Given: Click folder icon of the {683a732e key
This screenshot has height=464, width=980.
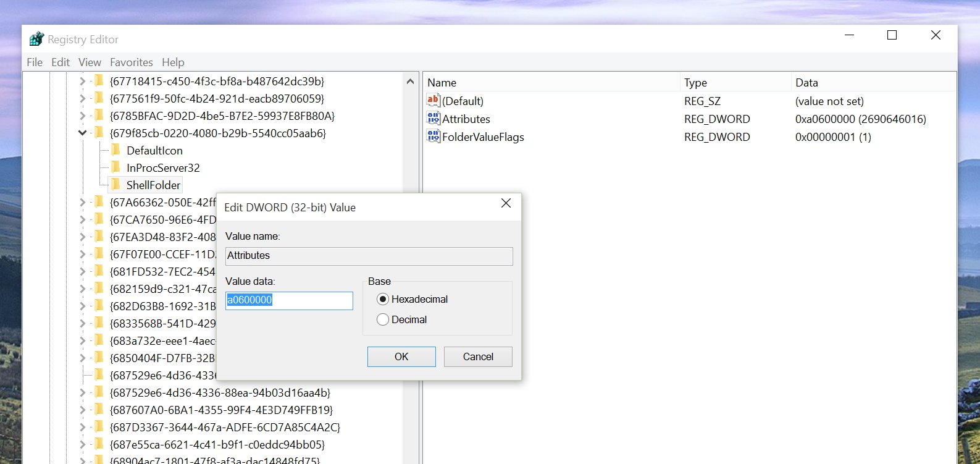Looking at the screenshot, I should coord(98,340).
